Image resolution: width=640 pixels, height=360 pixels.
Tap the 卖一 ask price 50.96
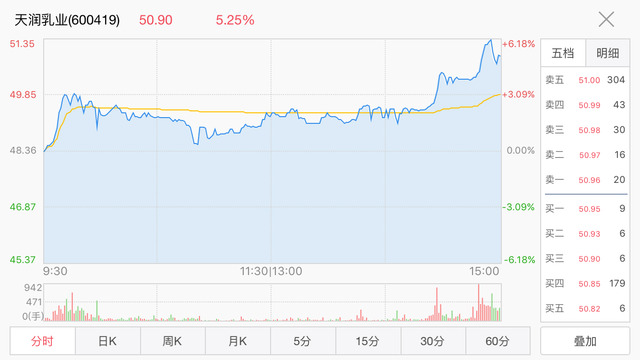(x=589, y=180)
